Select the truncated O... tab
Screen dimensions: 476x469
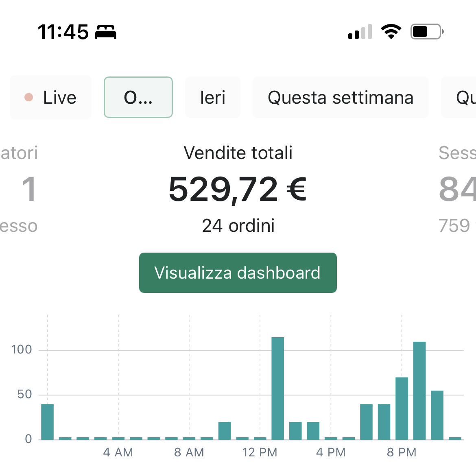click(x=138, y=97)
